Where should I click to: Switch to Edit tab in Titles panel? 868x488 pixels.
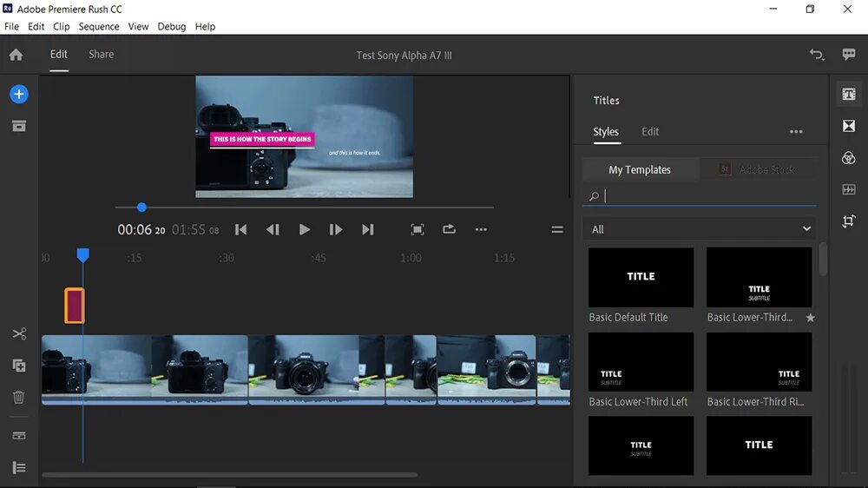coord(650,132)
